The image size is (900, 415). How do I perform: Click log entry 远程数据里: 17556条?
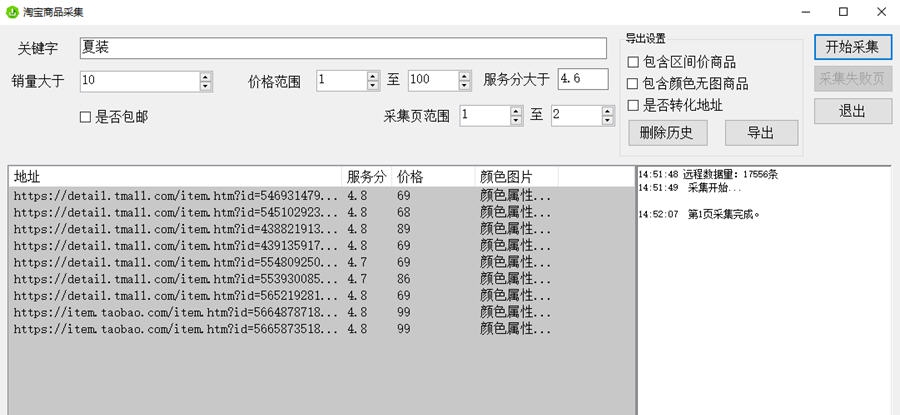[x=708, y=174]
